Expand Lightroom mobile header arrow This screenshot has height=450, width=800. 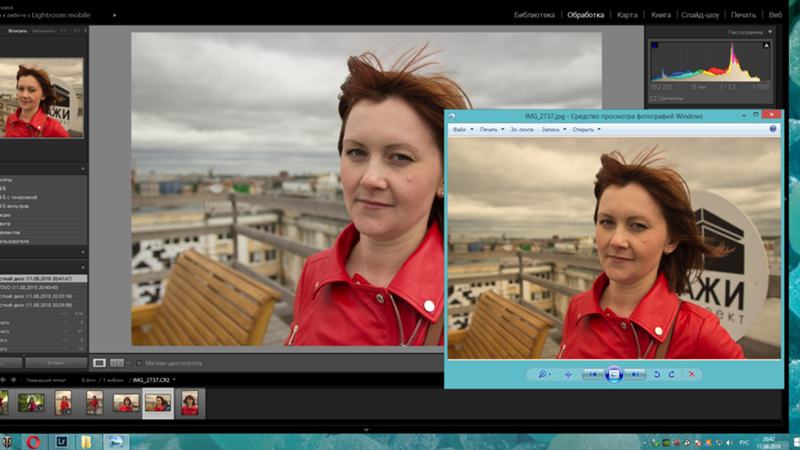coord(114,15)
